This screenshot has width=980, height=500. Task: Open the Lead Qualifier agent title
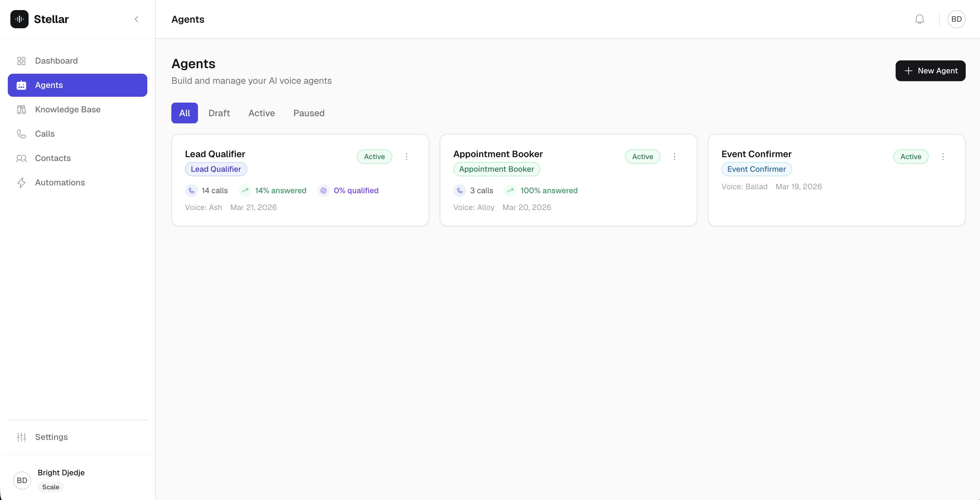tap(215, 154)
